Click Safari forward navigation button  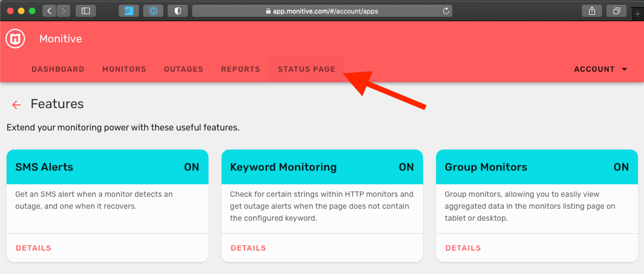click(x=63, y=11)
